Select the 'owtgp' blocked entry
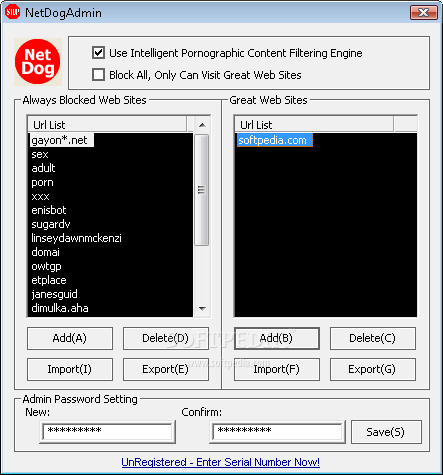 click(46, 266)
